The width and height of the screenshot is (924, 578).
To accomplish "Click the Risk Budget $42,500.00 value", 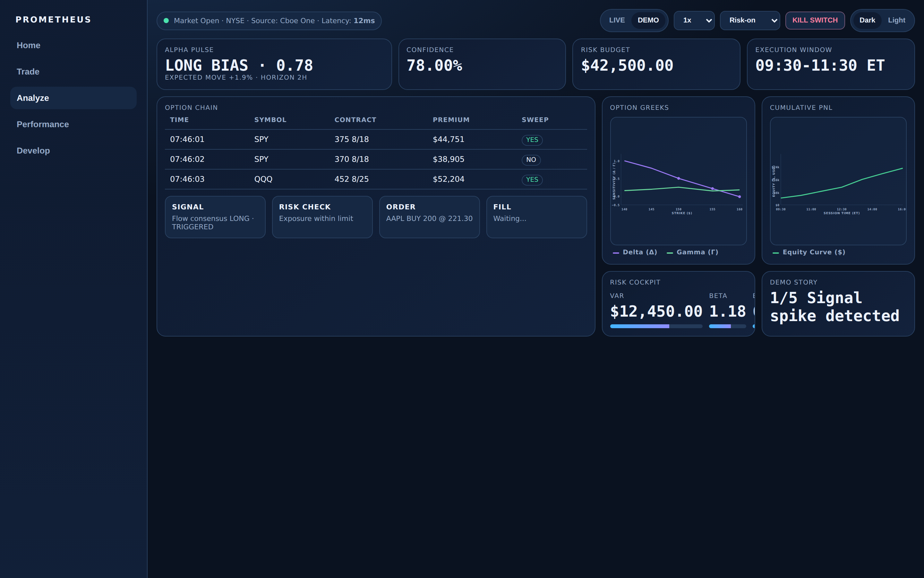I will pyautogui.click(x=627, y=66).
